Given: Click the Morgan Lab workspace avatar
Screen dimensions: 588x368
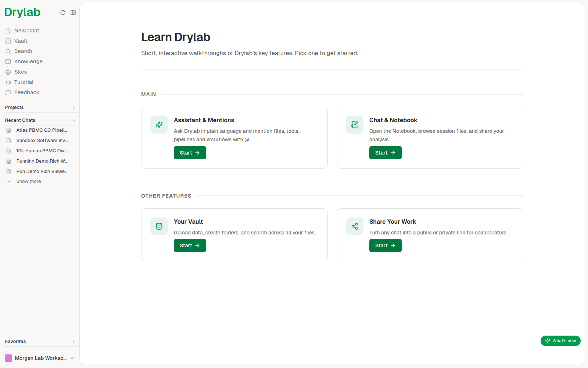Looking at the screenshot, I should coord(8,358).
